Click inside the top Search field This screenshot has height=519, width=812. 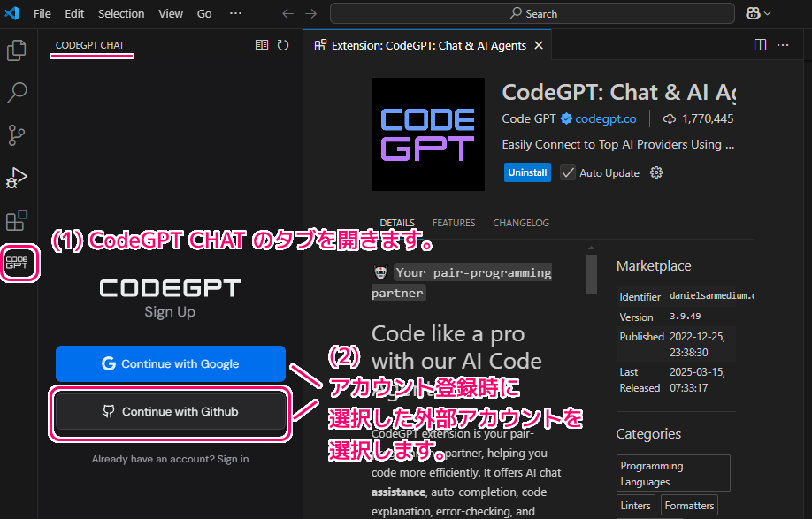pyautogui.click(x=532, y=13)
